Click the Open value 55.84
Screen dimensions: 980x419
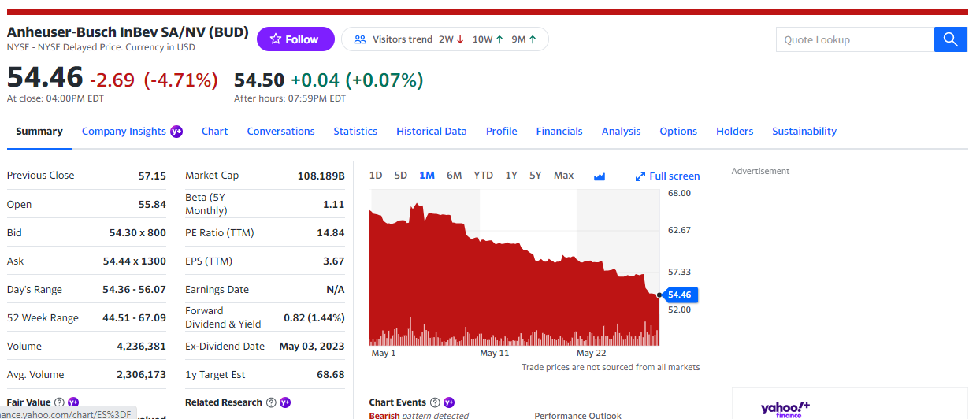pos(152,205)
